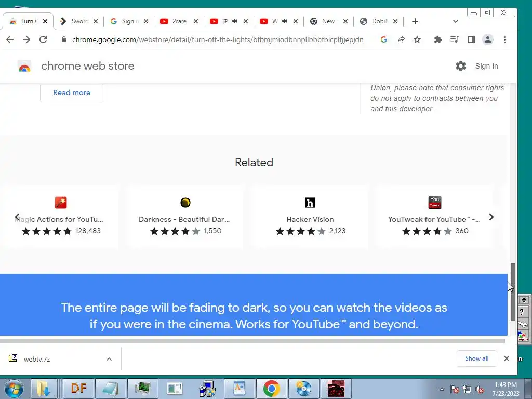Show hidden system tray icons
This screenshot has height=399, width=532.
click(x=442, y=389)
